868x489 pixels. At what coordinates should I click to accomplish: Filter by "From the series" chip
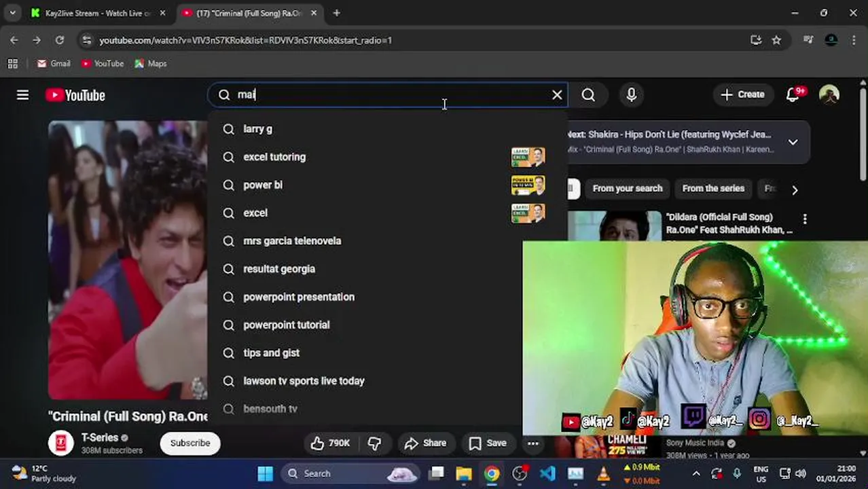(x=713, y=188)
